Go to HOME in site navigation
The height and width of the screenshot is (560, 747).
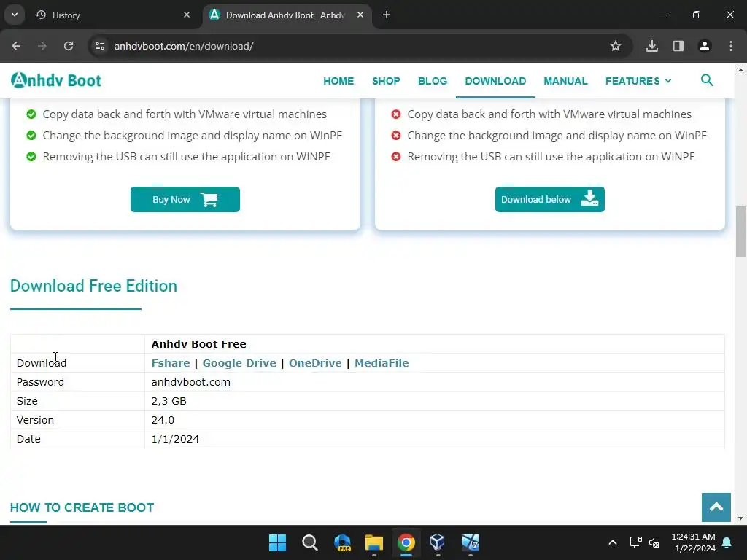point(338,81)
